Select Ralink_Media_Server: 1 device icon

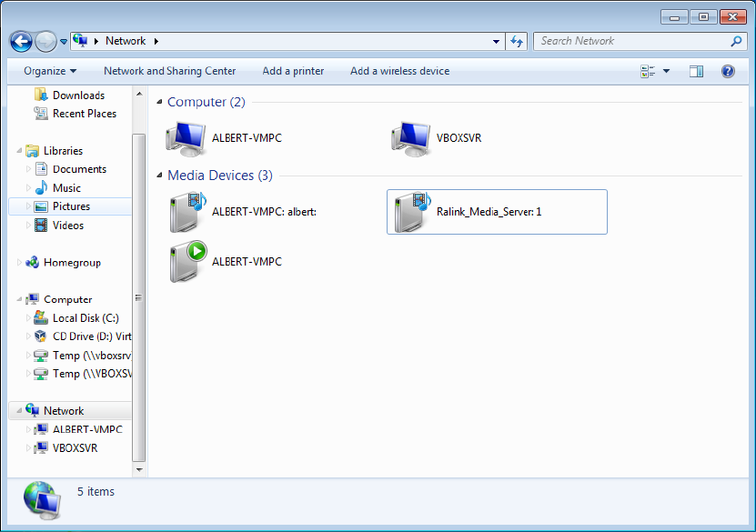tap(412, 212)
